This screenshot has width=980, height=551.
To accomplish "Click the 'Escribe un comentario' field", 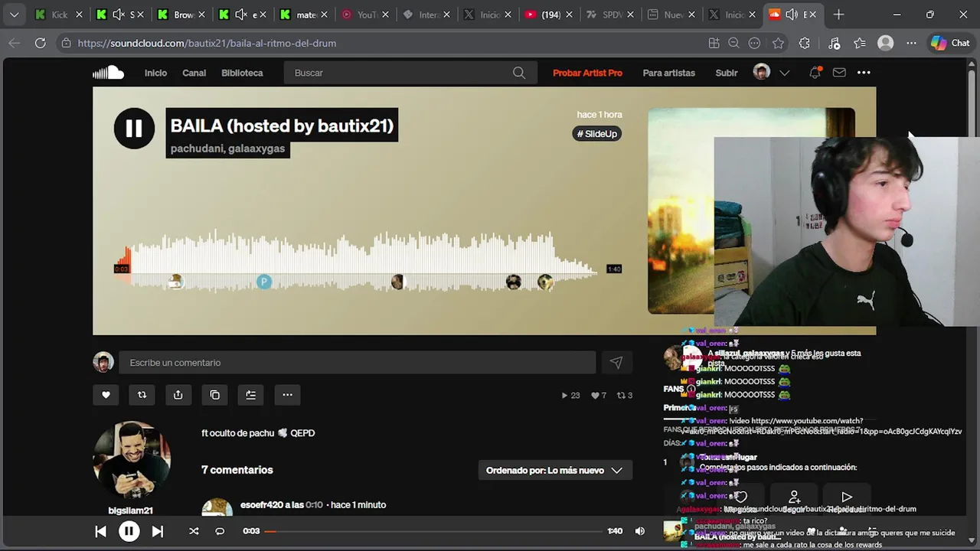I will (357, 363).
